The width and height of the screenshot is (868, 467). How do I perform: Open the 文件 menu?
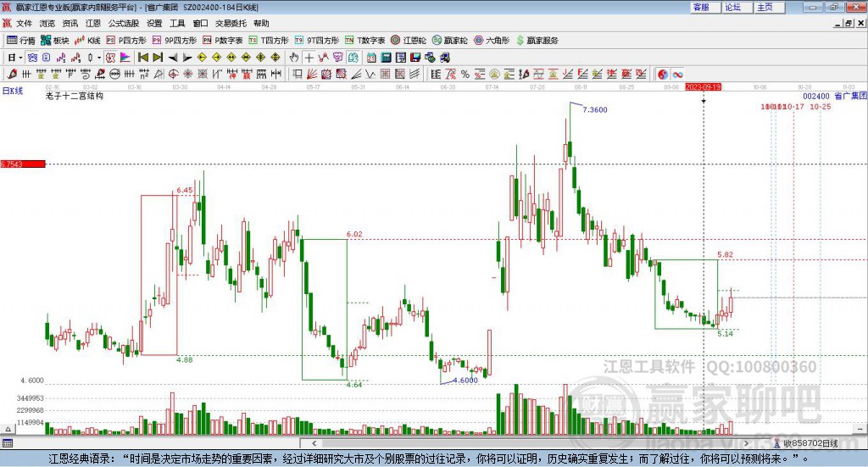24,23
